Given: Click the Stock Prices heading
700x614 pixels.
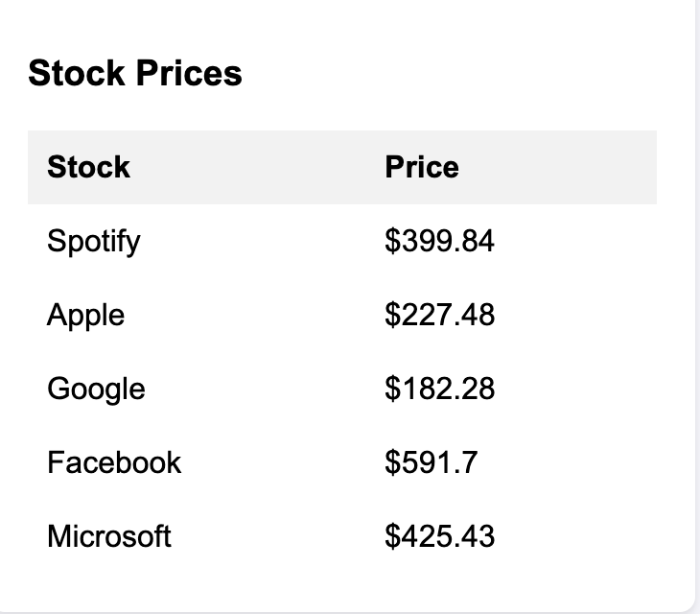Looking at the screenshot, I should (x=135, y=73).
